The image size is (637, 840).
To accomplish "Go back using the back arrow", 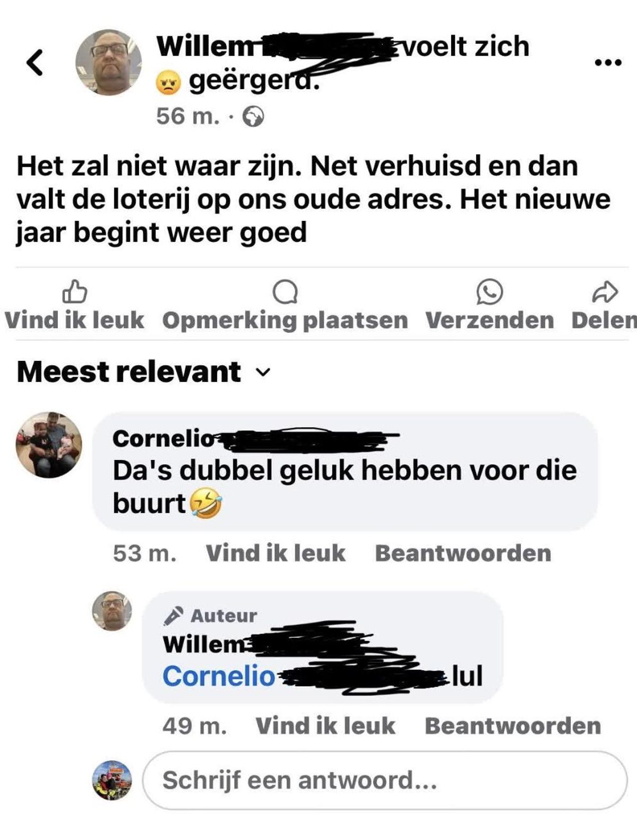I will [x=35, y=63].
